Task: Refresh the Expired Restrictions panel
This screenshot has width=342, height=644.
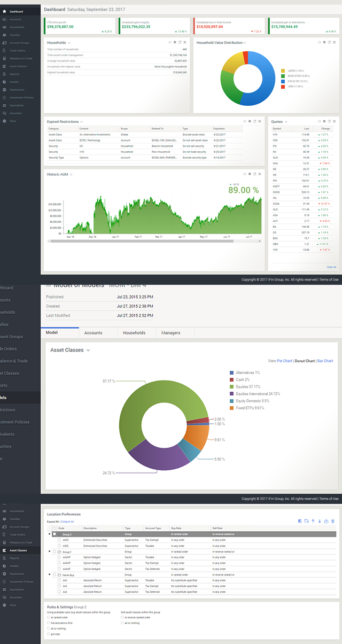Action: click(x=244, y=121)
